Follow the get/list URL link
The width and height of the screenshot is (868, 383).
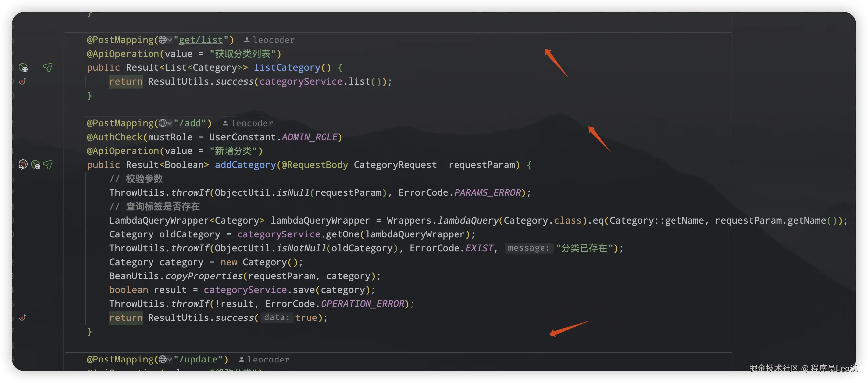pyautogui.click(x=200, y=40)
